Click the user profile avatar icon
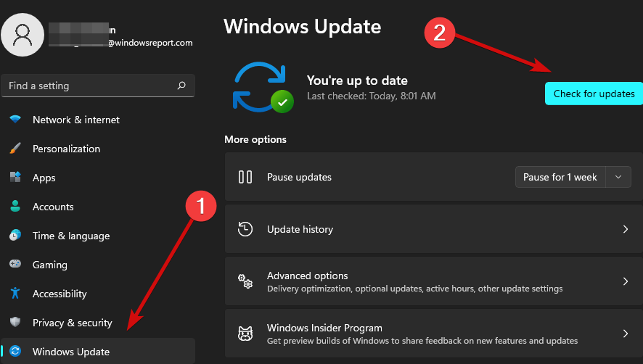 click(22, 35)
